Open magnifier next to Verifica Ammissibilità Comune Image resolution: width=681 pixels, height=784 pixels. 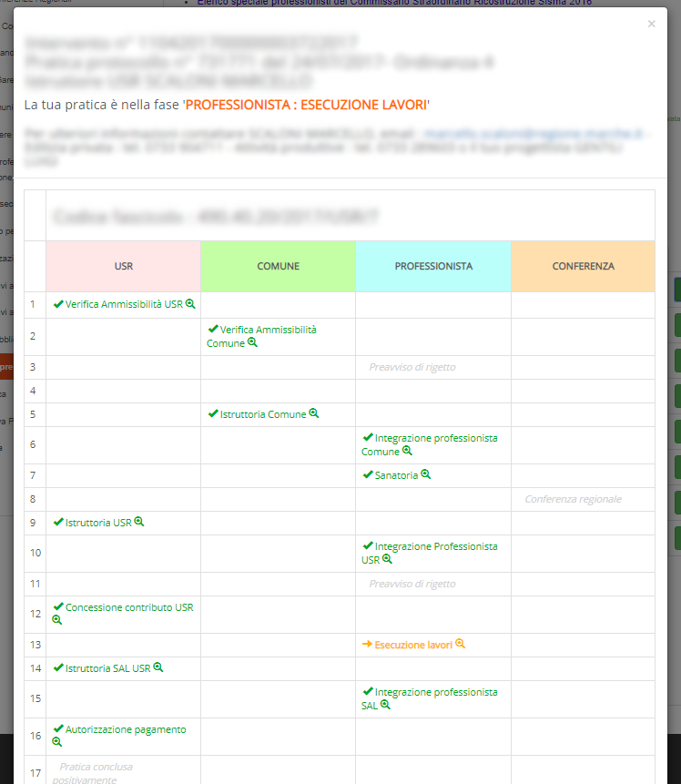252,342
